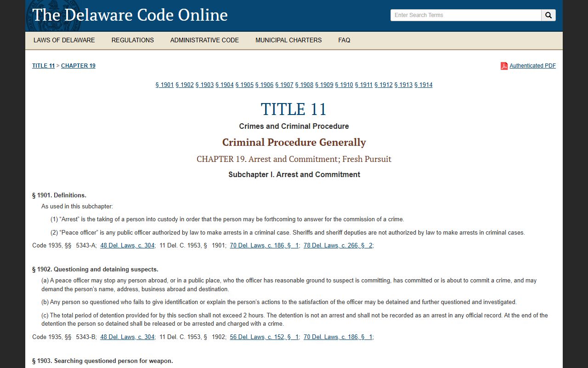Jump to § 1910 anchor link
The width and height of the screenshot is (588, 368).
pos(344,85)
